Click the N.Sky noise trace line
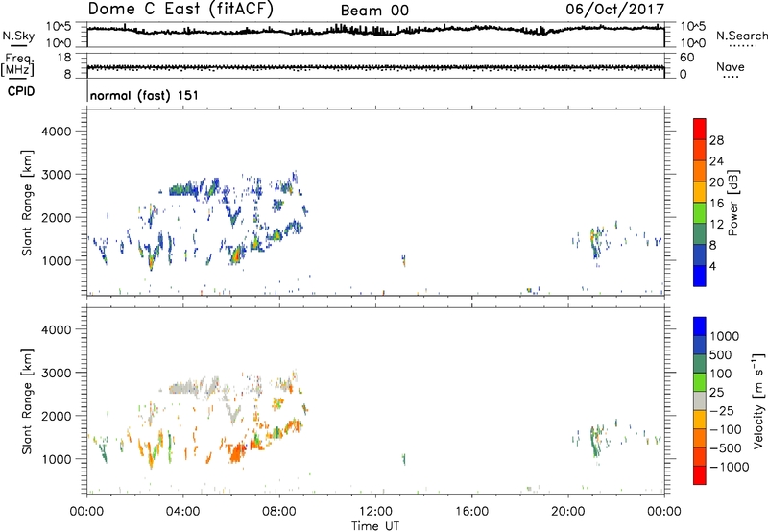Screen dimensions: 768x532 (x=375, y=30)
